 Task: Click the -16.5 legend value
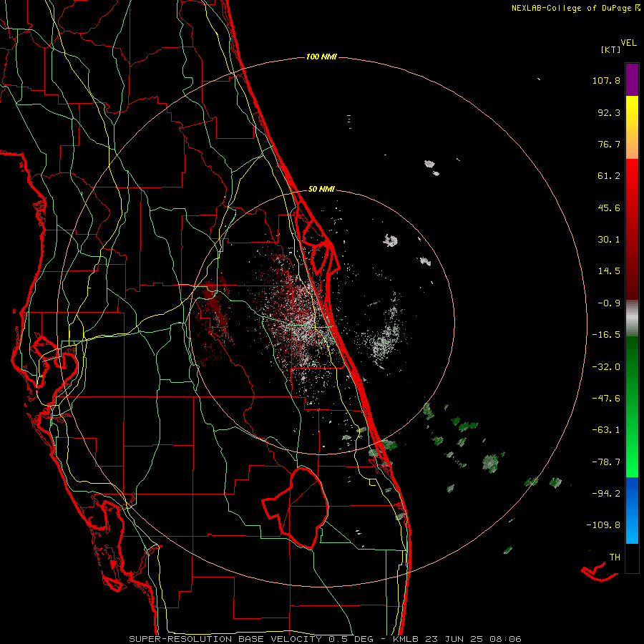coord(606,335)
